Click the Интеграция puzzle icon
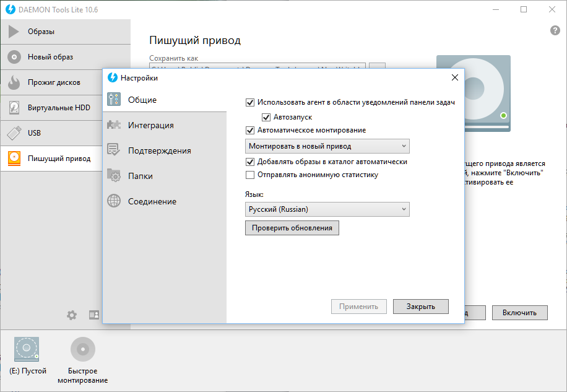This screenshot has height=392, width=567. 114,124
